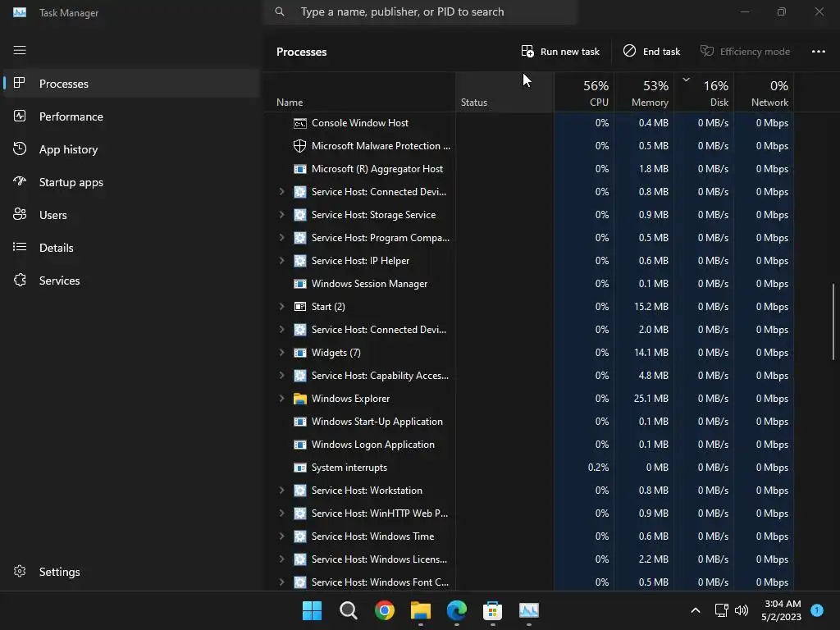
Task: Click the search magnifier icon in the title bar
Action: (280, 11)
